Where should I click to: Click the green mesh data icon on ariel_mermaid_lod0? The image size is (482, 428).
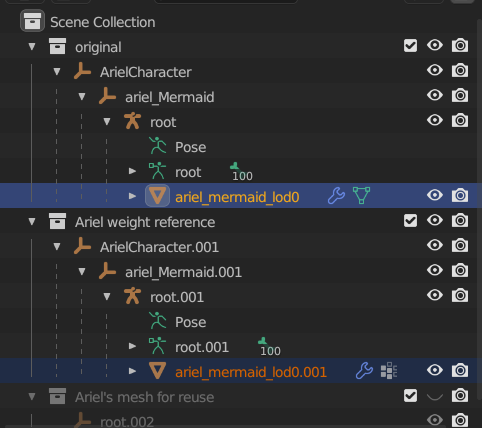[361, 196]
